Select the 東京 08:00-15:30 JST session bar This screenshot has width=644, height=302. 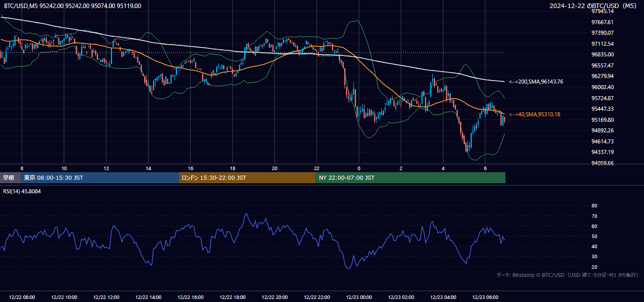click(100, 178)
